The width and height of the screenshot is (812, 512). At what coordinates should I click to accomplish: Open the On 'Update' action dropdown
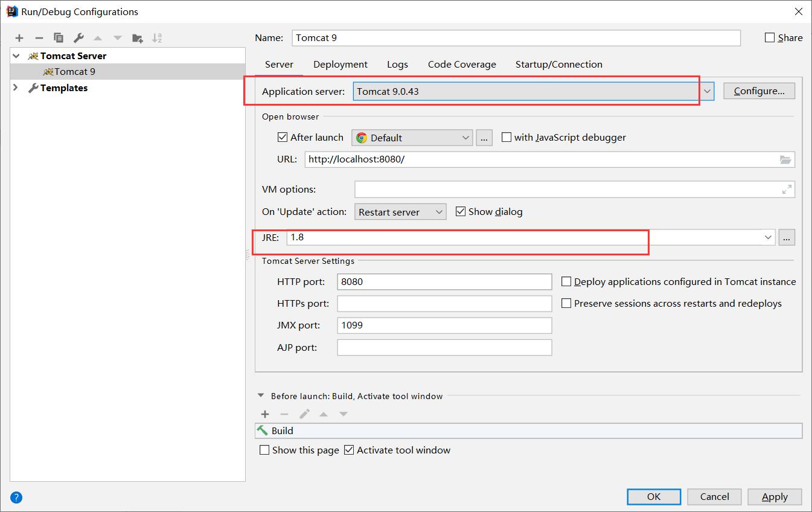coord(400,212)
